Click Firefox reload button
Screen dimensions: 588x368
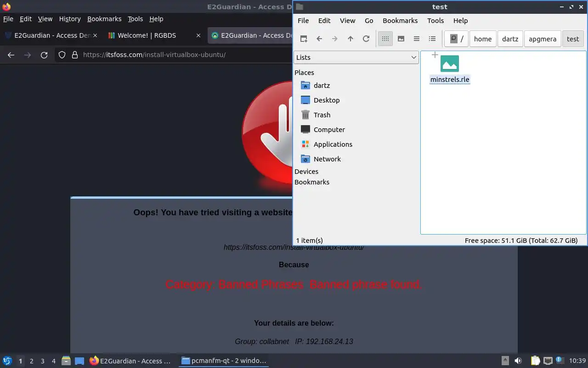click(x=44, y=55)
